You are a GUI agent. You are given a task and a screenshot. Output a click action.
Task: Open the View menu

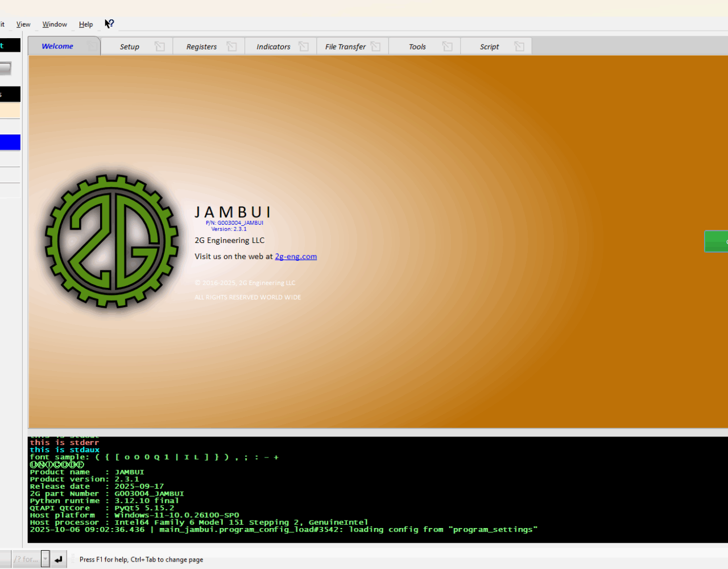[23, 24]
